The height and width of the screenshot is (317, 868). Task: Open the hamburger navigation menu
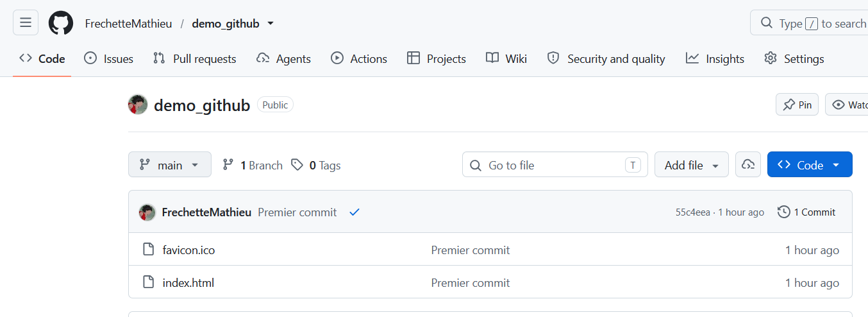click(26, 23)
